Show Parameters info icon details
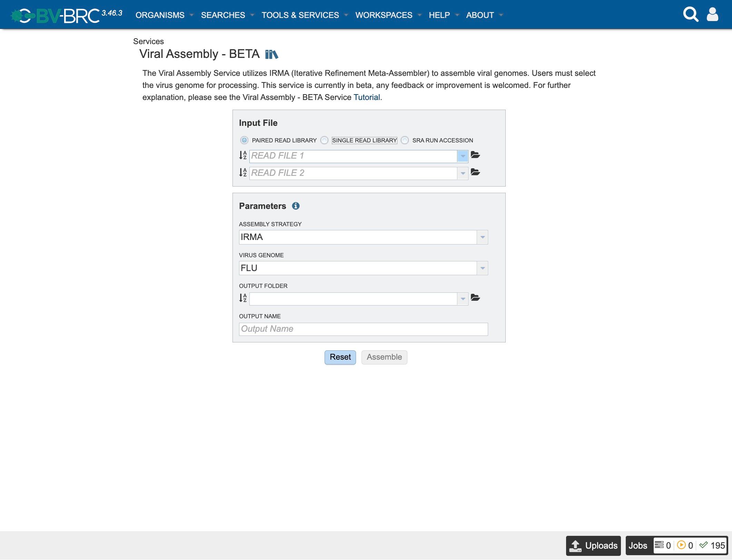The height and width of the screenshot is (560, 732). pyautogui.click(x=296, y=206)
